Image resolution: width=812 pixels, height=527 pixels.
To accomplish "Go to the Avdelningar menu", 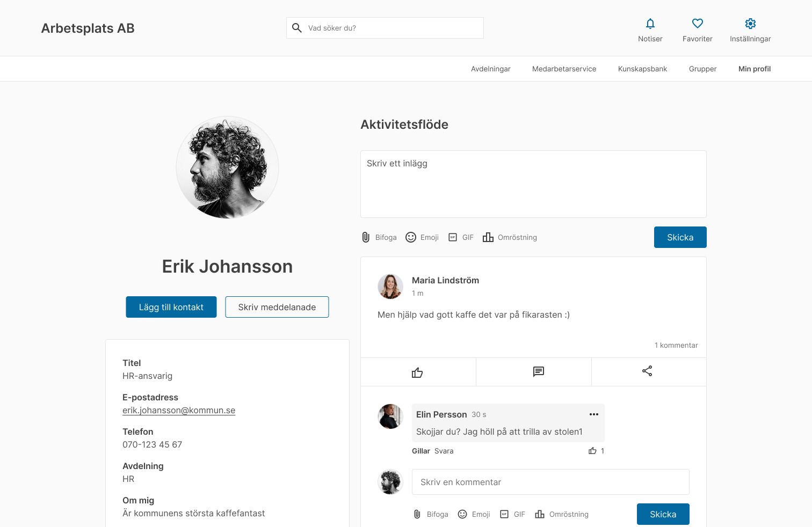I will pyautogui.click(x=490, y=69).
